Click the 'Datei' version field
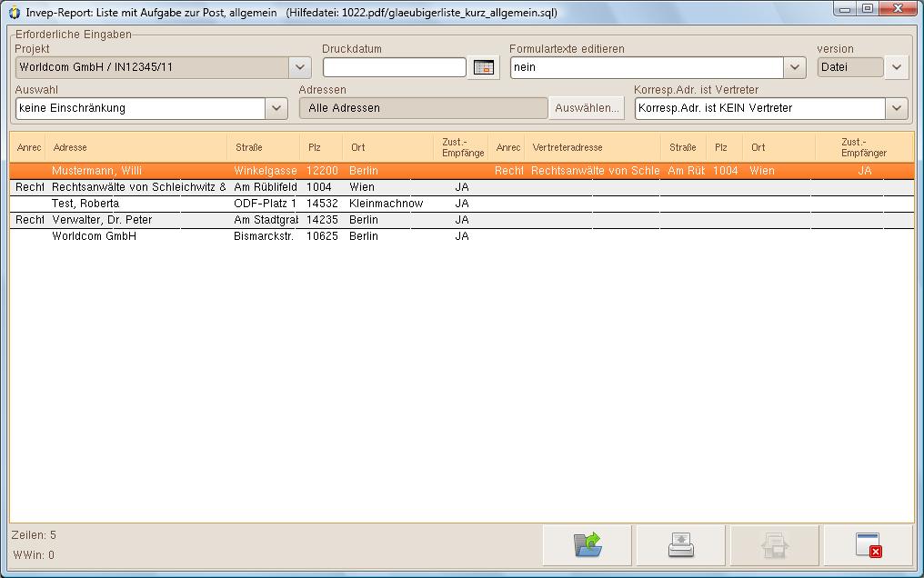This screenshot has height=578, width=924. tap(850, 67)
